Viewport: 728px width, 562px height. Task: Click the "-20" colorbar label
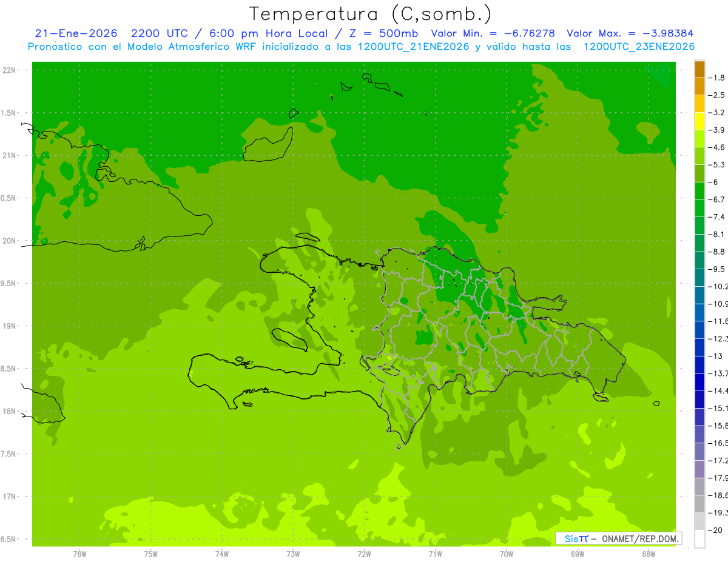pyautogui.click(x=715, y=530)
